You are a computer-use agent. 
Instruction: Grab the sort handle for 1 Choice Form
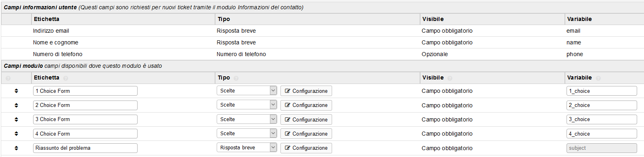[x=16, y=91]
